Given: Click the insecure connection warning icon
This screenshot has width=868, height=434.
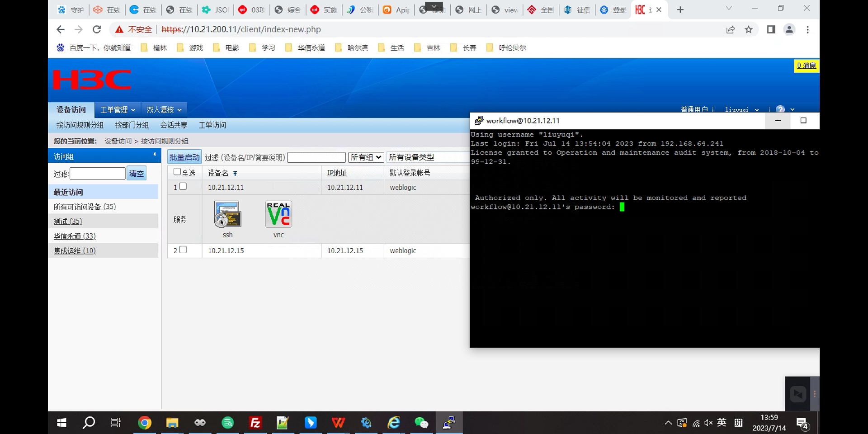Looking at the screenshot, I should [x=119, y=29].
